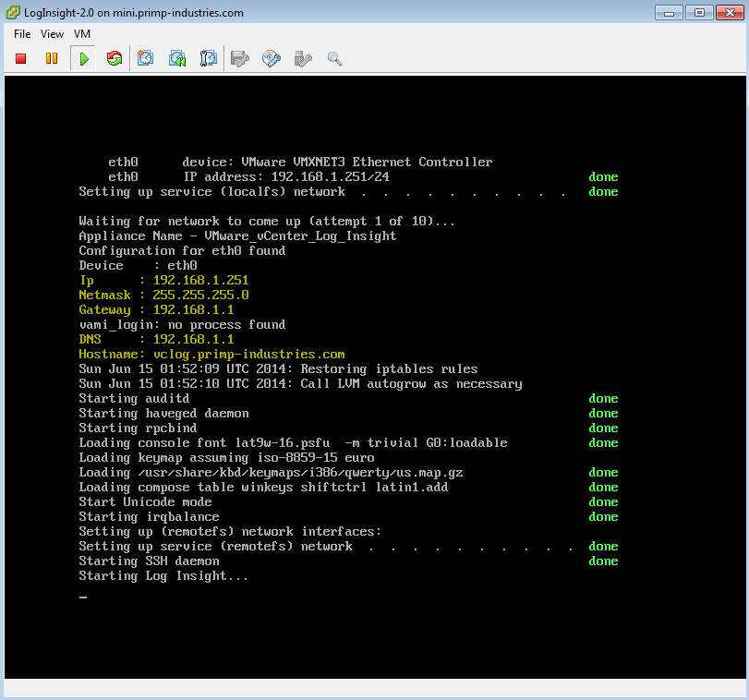
Task: Click the 'Starting SSH daemon' line
Action: pyautogui.click(x=149, y=561)
